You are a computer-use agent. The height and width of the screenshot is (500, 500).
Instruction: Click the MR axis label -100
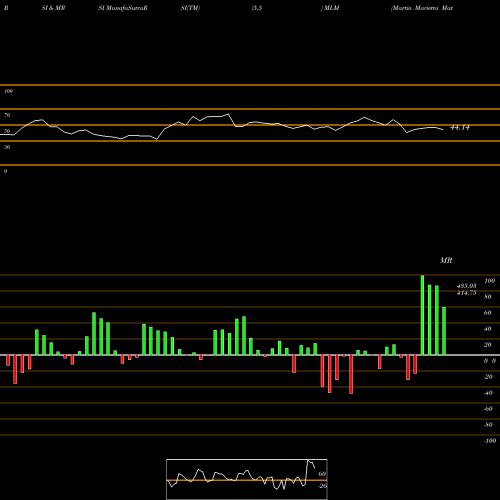[x=490, y=441]
